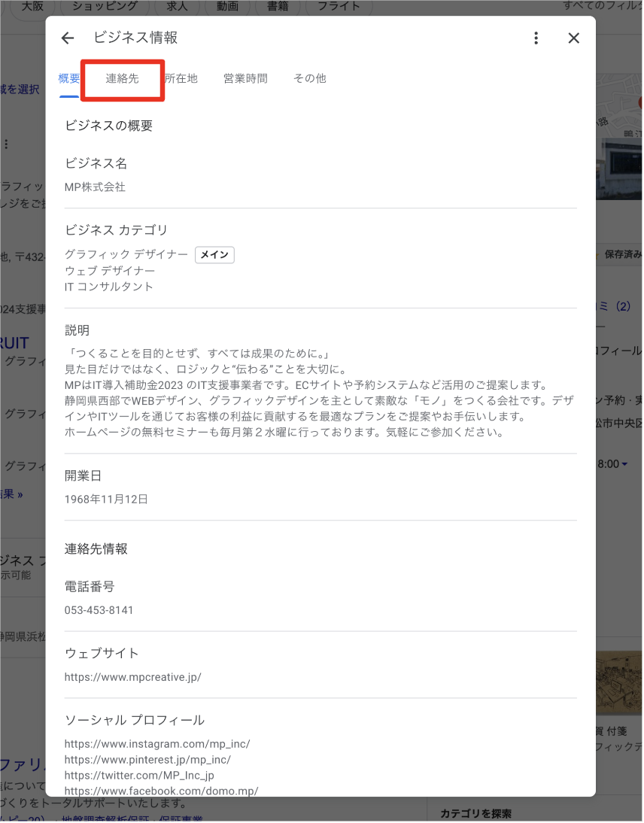Open the website link mpcreative.jp
The height and width of the screenshot is (823, 644).
132,677
